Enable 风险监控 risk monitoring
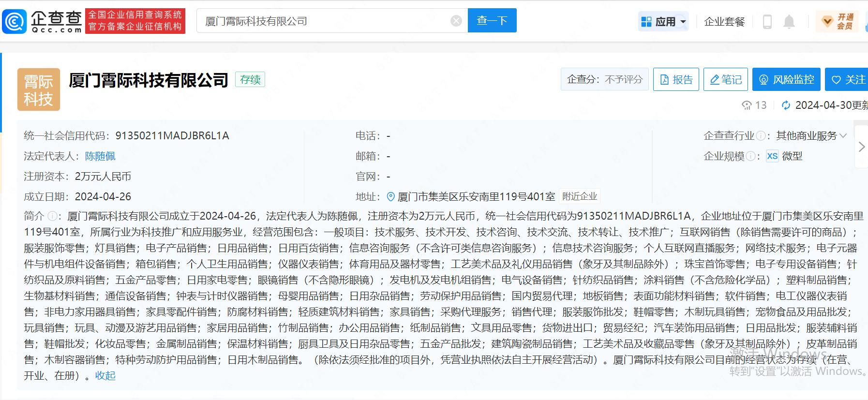The height and width of the screenshot is (400, 868). coord(786,79)
